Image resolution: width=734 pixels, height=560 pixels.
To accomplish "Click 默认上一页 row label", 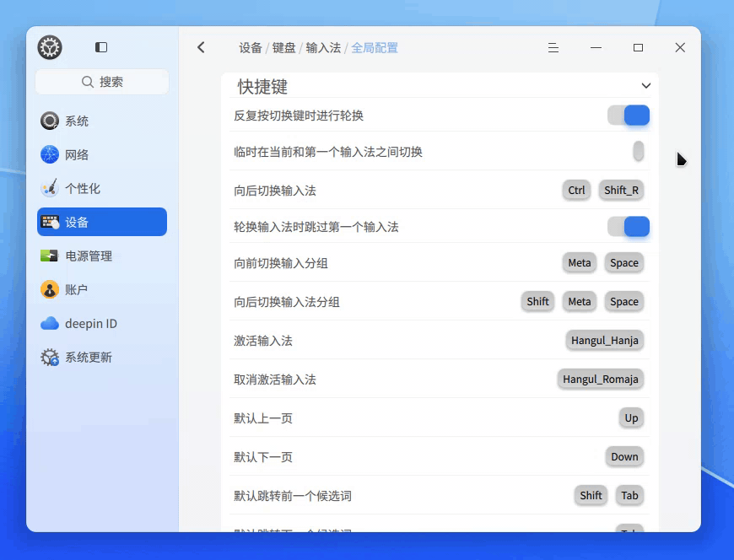I will point(263,418).
